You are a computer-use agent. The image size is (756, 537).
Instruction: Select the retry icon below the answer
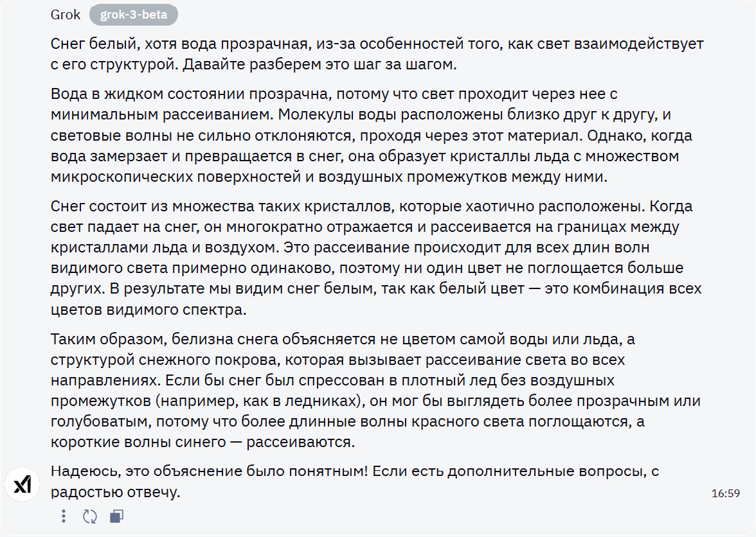[90, 516]
